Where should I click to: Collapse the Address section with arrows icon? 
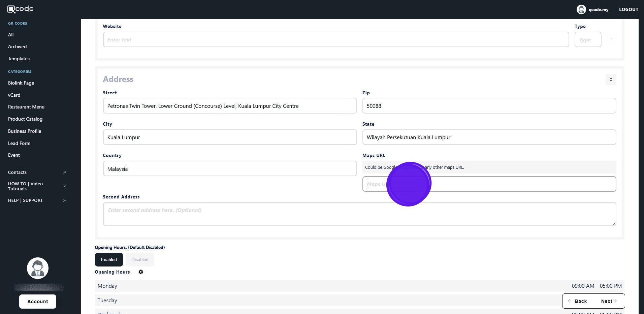(x=611, y=80)
